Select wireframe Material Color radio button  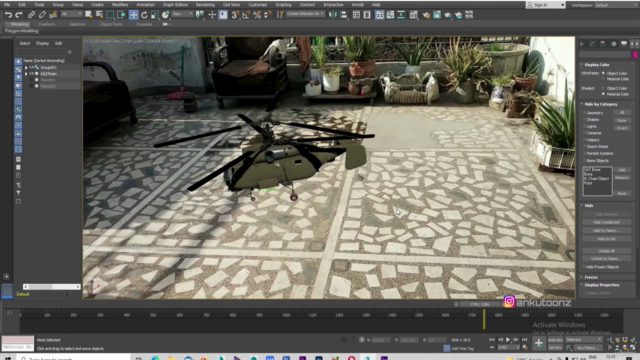click(603, 79)
